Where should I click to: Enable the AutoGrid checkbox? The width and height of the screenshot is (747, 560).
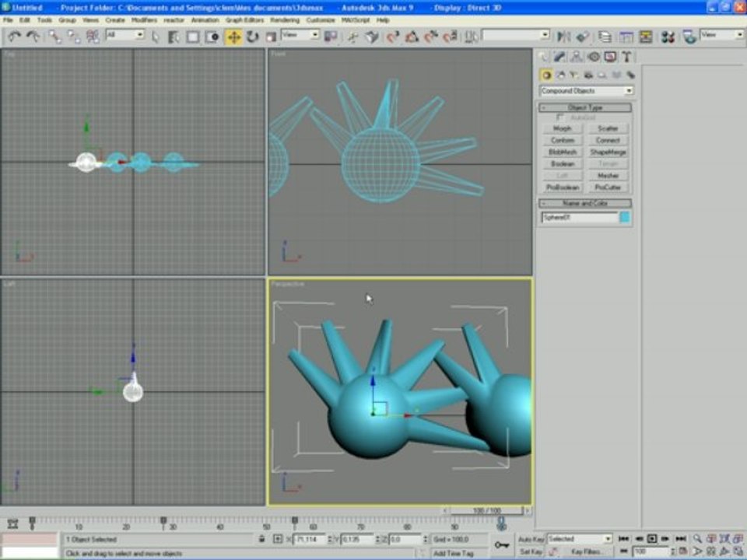coord(559,117)
